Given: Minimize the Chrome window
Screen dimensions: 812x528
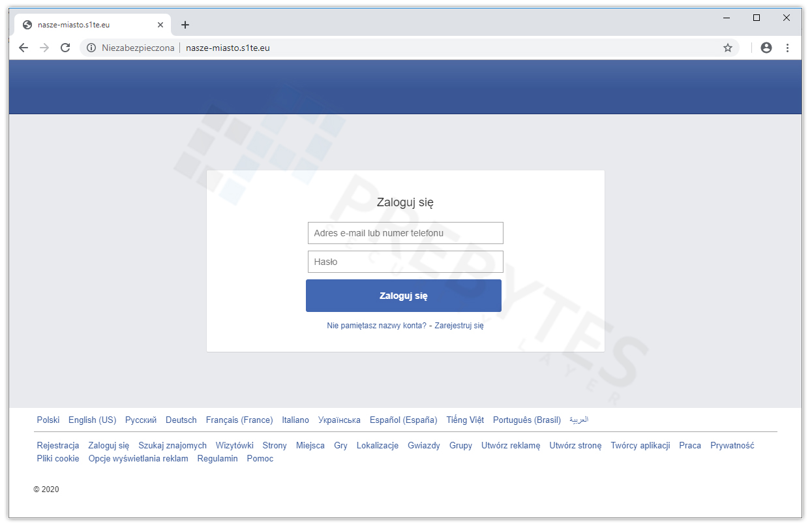Looking at the screenshot, I should coord(727,18).
